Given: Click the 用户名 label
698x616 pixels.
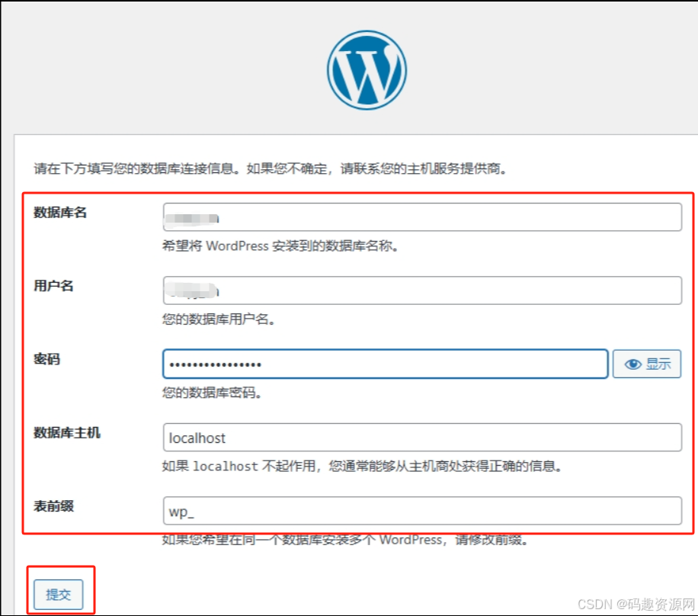Looking at the screenshot, I should (53, 285).
